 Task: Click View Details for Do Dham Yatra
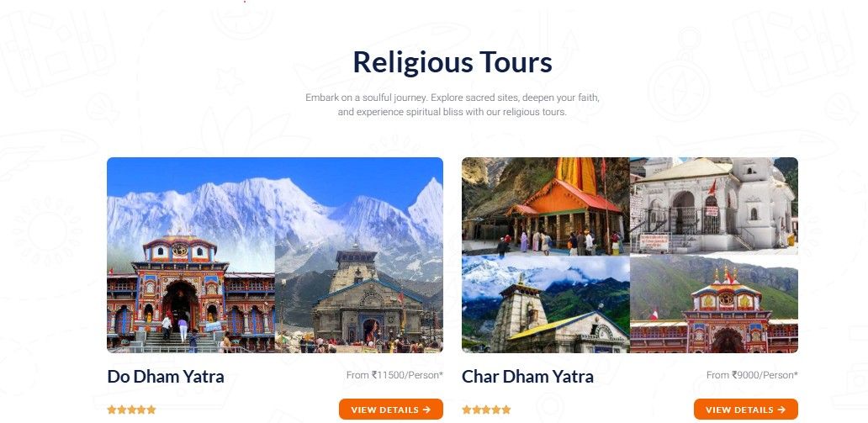point(391,410)
